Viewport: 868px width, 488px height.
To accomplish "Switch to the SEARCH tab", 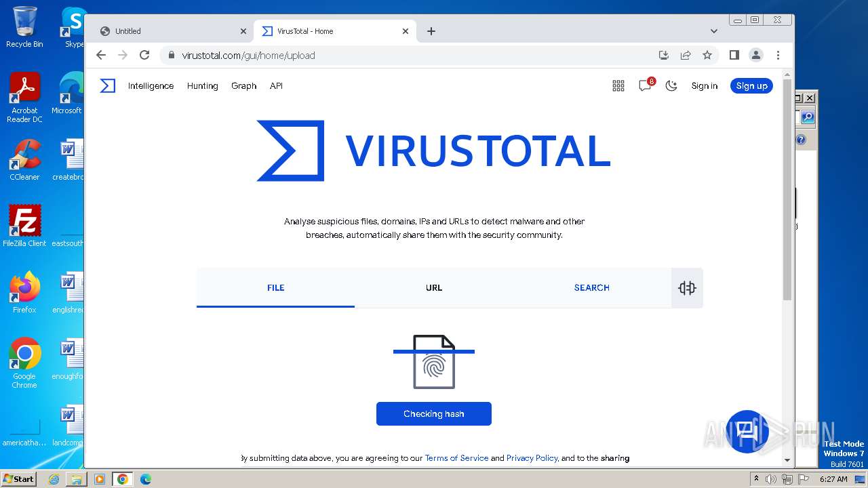I will point(591,287).
